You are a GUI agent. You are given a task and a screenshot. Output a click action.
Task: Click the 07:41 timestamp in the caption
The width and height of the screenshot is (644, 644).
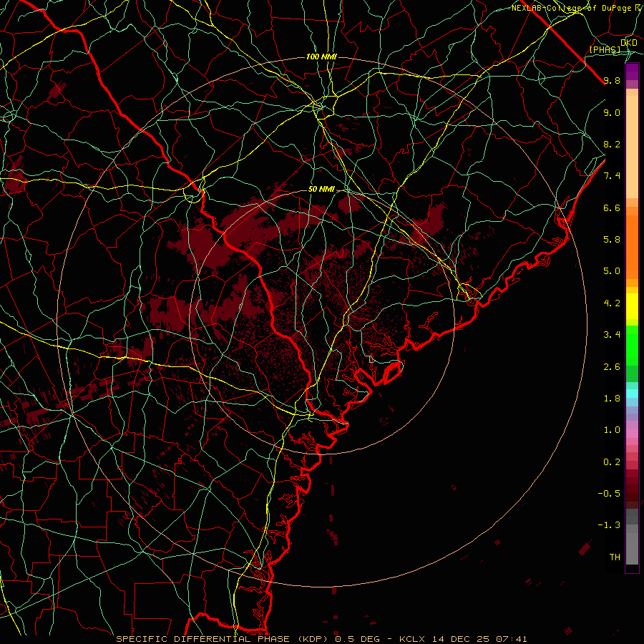point(512,639)
